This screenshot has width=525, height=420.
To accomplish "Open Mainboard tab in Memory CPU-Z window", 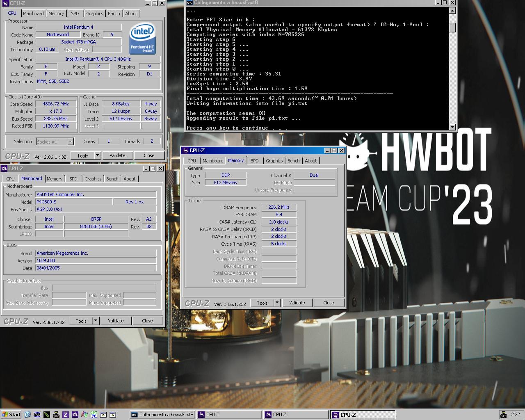I will coord(213,161).
